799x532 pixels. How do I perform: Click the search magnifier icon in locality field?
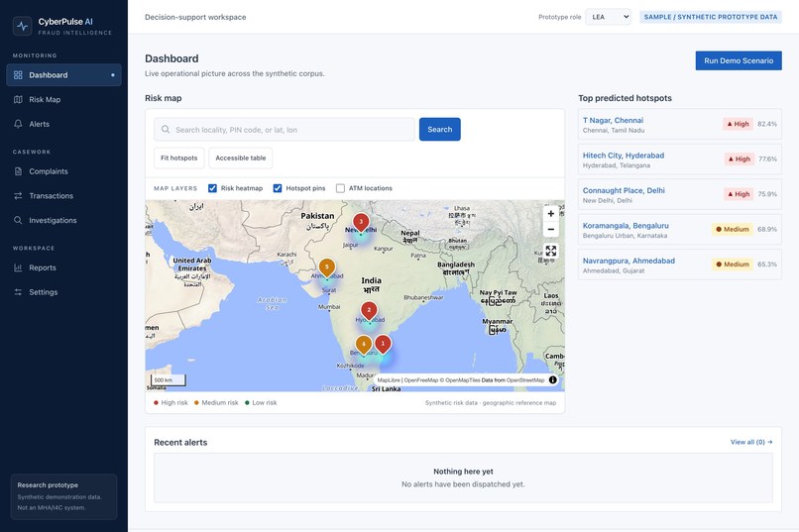point(166,130)
